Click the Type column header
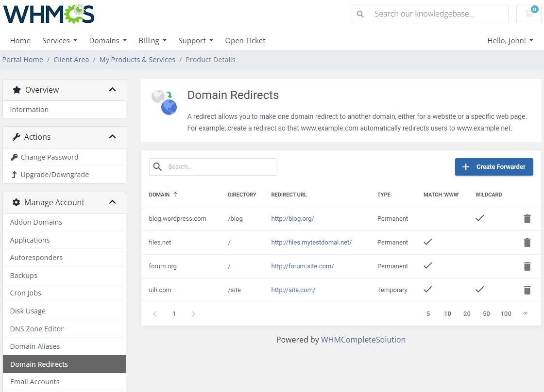Viewport: 544px width, 392px height. [384, 195]
